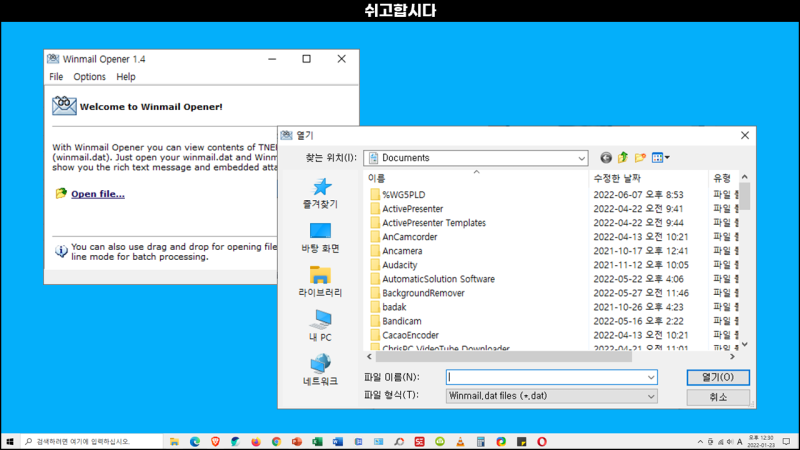
Task: Launch Excel from taskbar
Action: click(317, 441)
